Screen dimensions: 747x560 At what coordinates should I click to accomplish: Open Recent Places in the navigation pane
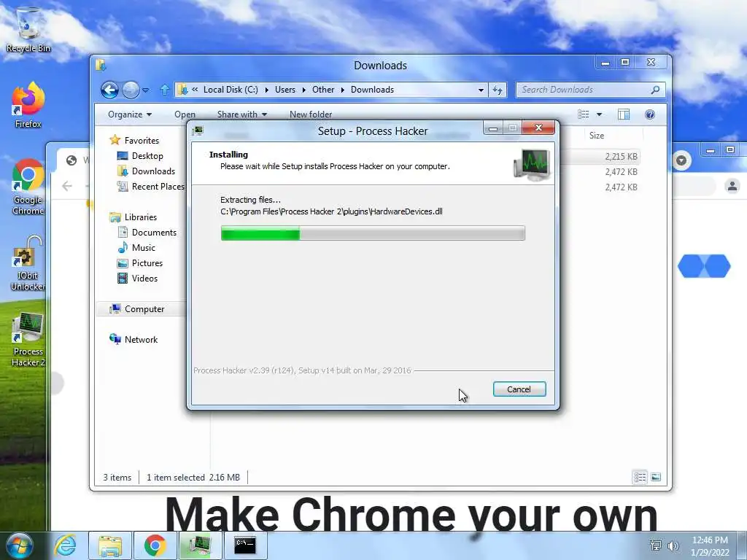(158, 187)
